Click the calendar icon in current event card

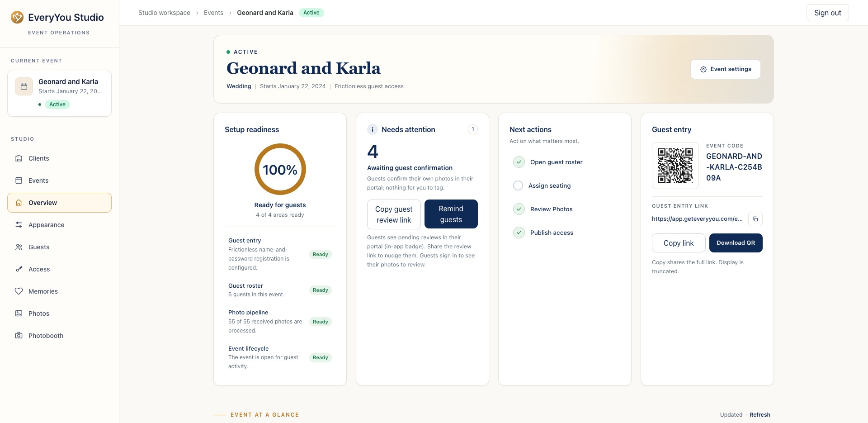pos(24,86)
